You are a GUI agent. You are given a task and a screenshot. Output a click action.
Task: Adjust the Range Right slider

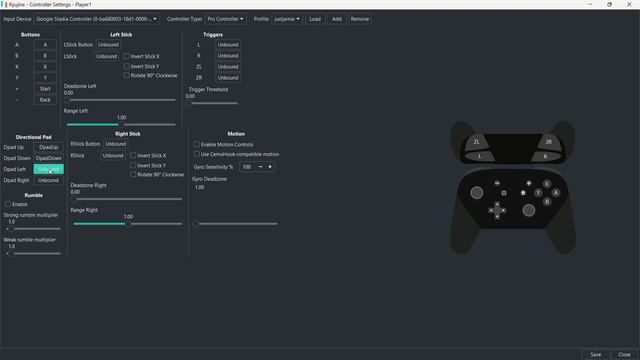point(127,224)
